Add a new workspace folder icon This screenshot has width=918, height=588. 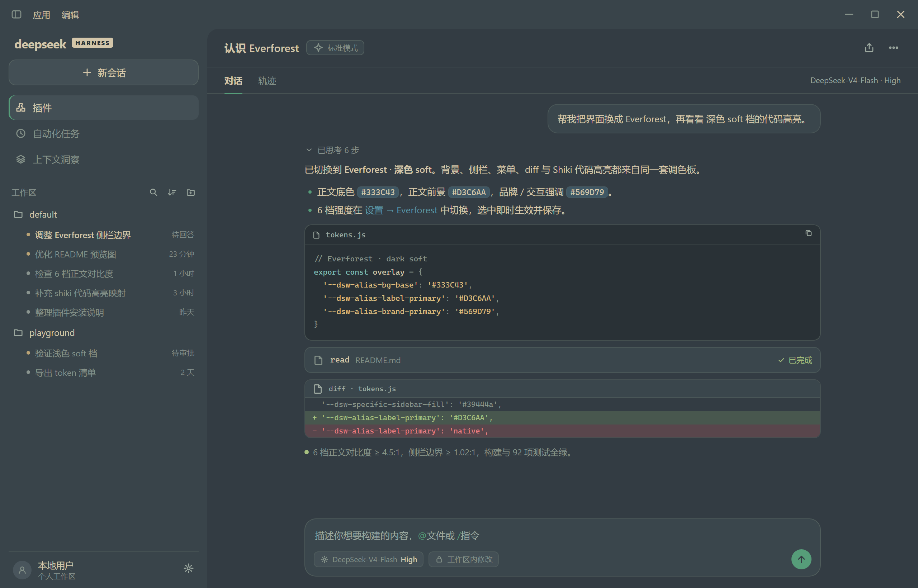pos(190,193)
